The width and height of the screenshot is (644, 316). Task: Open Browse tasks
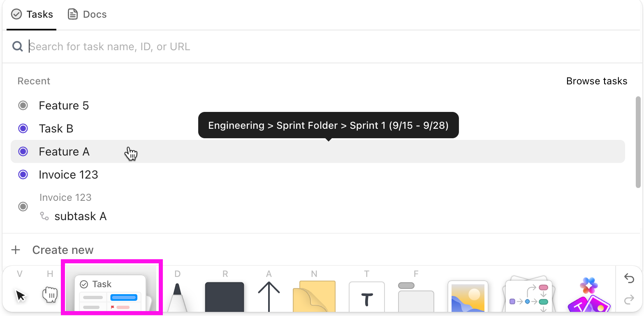tap(597, 81)
